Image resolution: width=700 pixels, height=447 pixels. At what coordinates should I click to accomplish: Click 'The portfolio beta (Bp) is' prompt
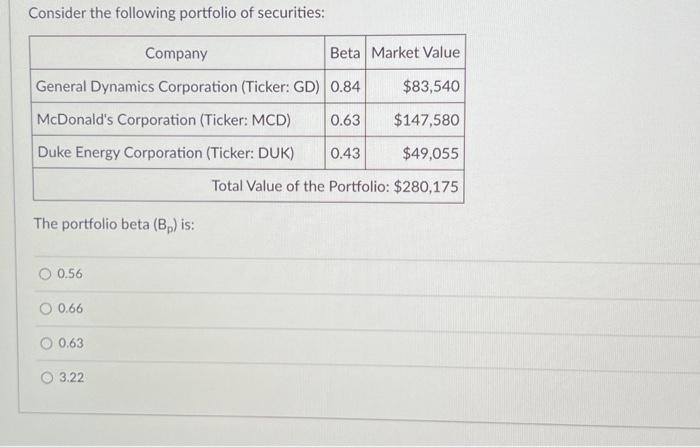click(x=113, y=224)
